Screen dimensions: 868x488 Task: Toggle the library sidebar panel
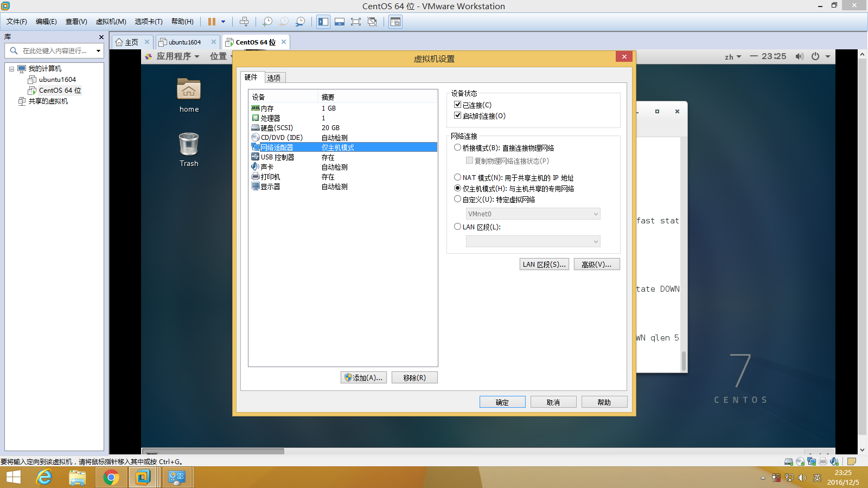[x=323, y=22]
